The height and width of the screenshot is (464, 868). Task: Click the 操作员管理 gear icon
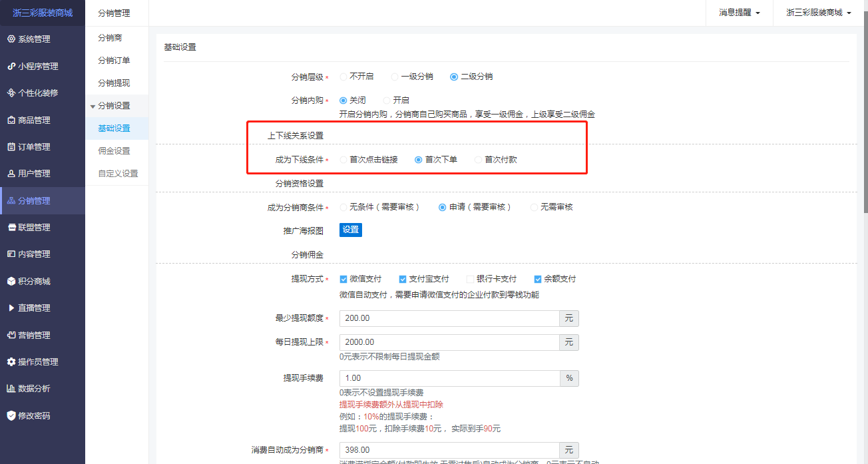11,361
